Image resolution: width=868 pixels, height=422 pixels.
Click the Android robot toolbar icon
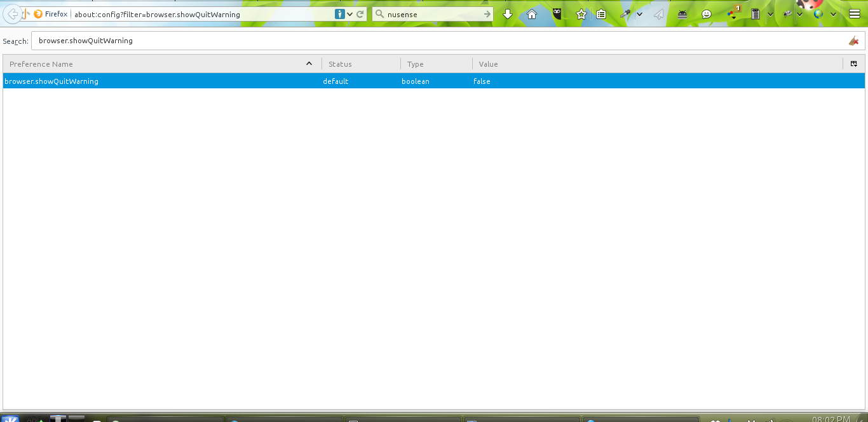coord(682,14)
